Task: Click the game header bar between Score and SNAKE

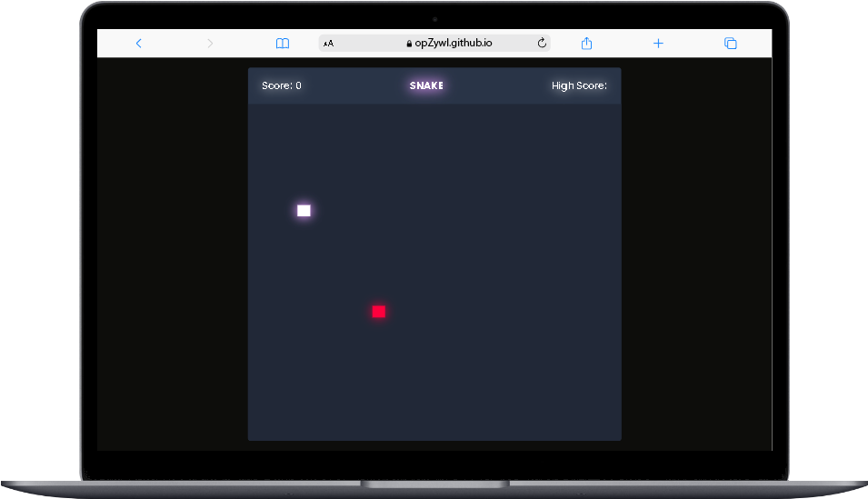Action: 354,86
